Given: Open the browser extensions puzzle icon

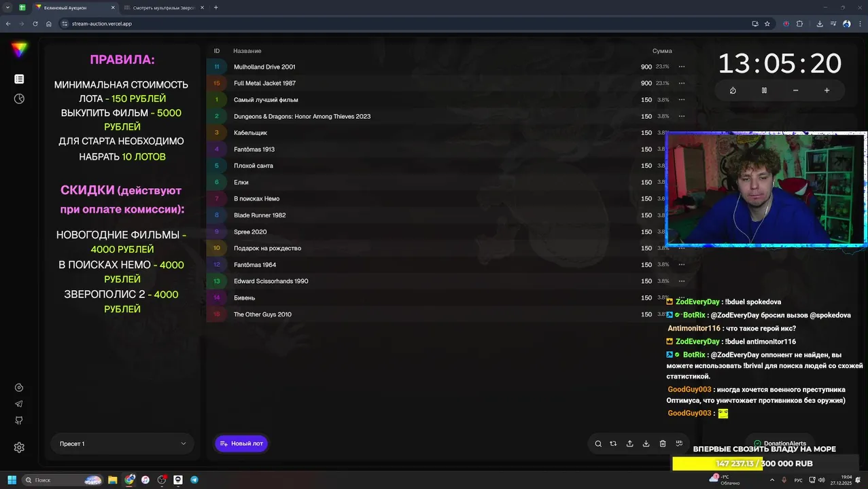Looking at the screenshot, I should [x=799, y=24].
